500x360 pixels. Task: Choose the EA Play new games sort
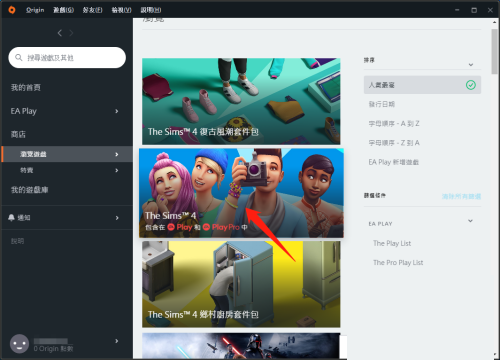tap(393, 162)
